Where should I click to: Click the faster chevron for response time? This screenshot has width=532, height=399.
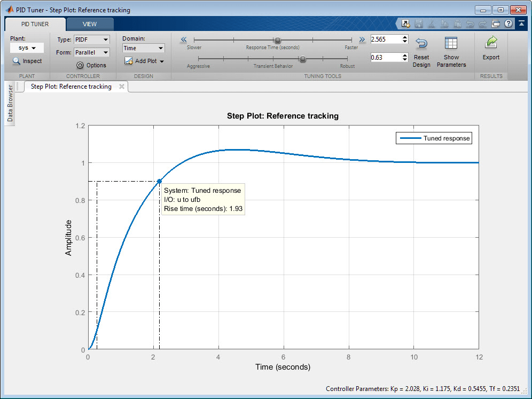(362, 38)
